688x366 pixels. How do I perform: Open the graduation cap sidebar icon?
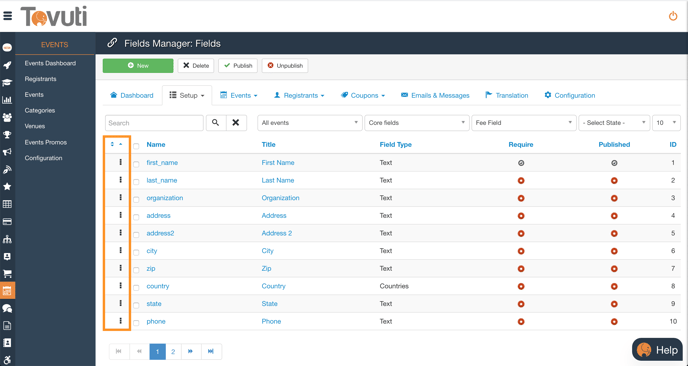pos(7,82)
